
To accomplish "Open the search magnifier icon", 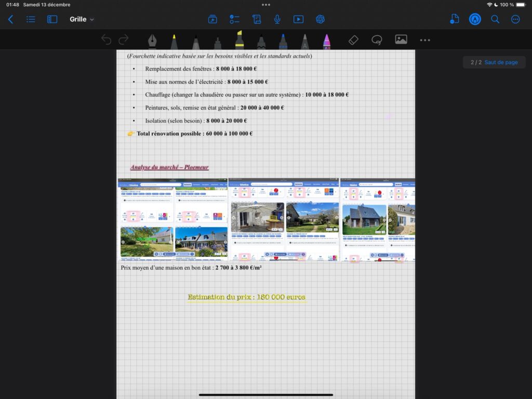I will 495,19.
